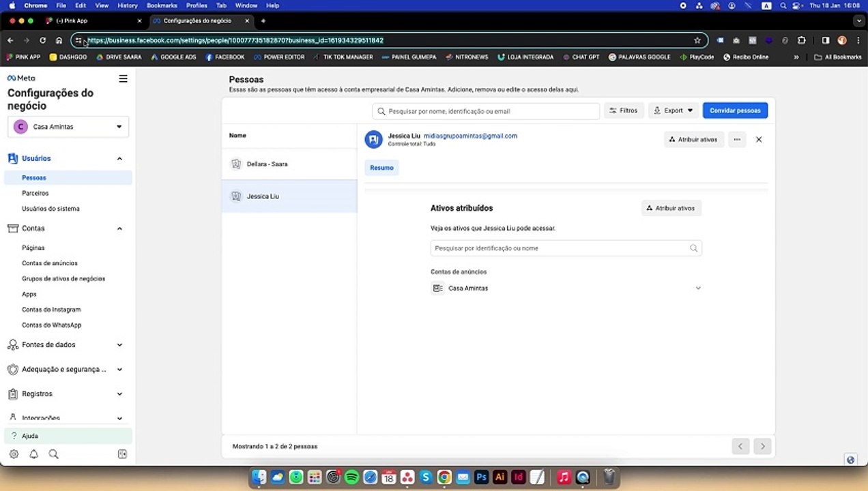Open Spotify from the dock
This screenshot has height=491, width=868.
(x=351, y=477)
